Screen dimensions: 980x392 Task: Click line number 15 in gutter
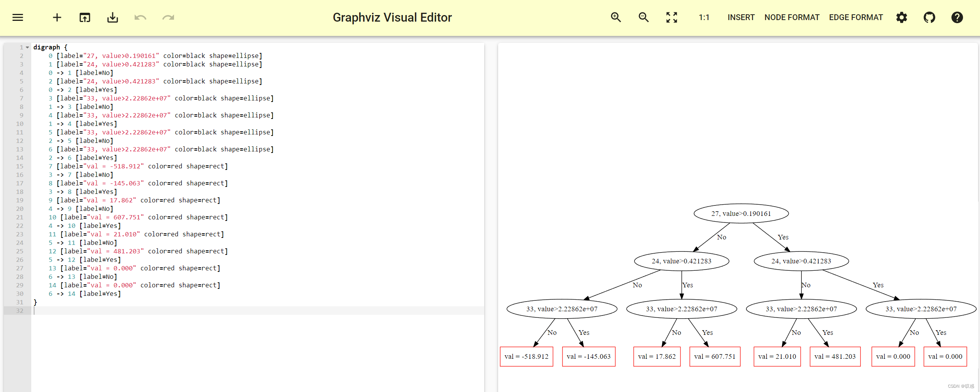click(20, 166)
